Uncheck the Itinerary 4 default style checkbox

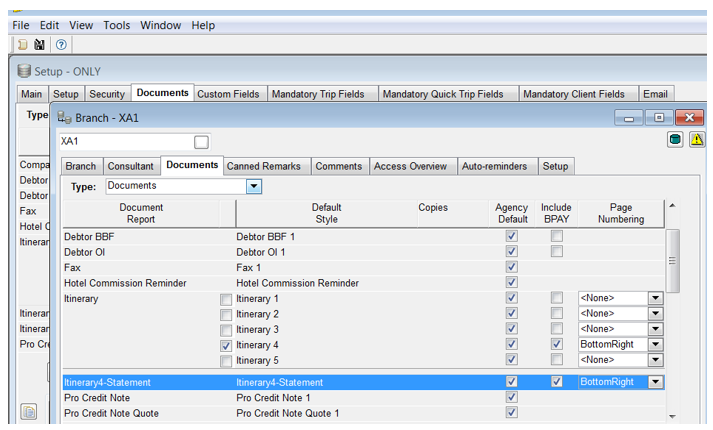[226, 345]
